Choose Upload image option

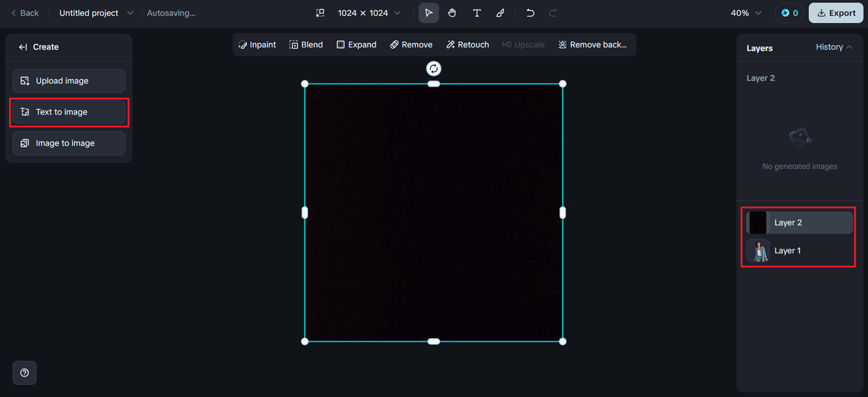coord(68,81)
